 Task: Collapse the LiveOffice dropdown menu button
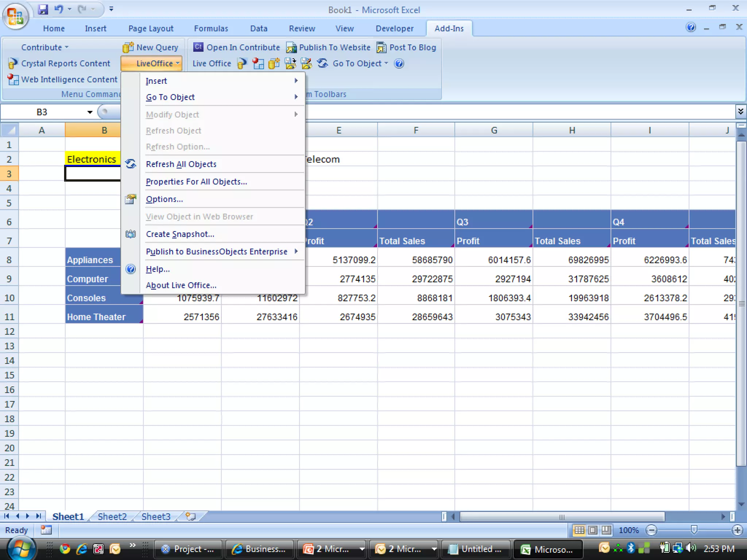(151, 63)
